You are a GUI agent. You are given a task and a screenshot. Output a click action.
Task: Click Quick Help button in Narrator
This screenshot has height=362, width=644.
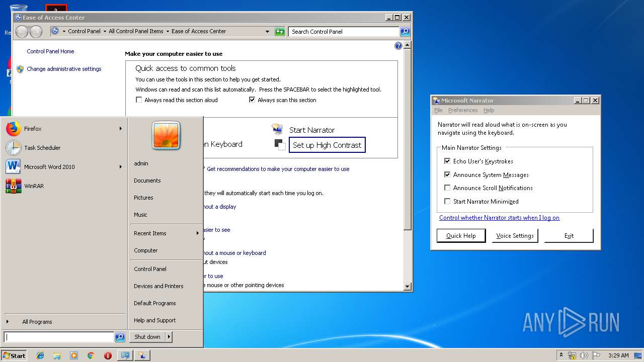(461, 236)
